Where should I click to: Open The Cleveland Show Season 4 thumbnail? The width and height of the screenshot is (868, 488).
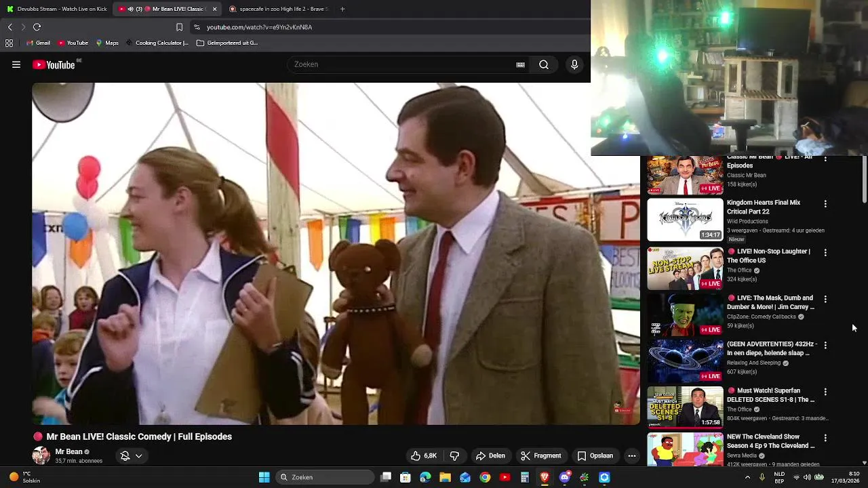point(685,450)
